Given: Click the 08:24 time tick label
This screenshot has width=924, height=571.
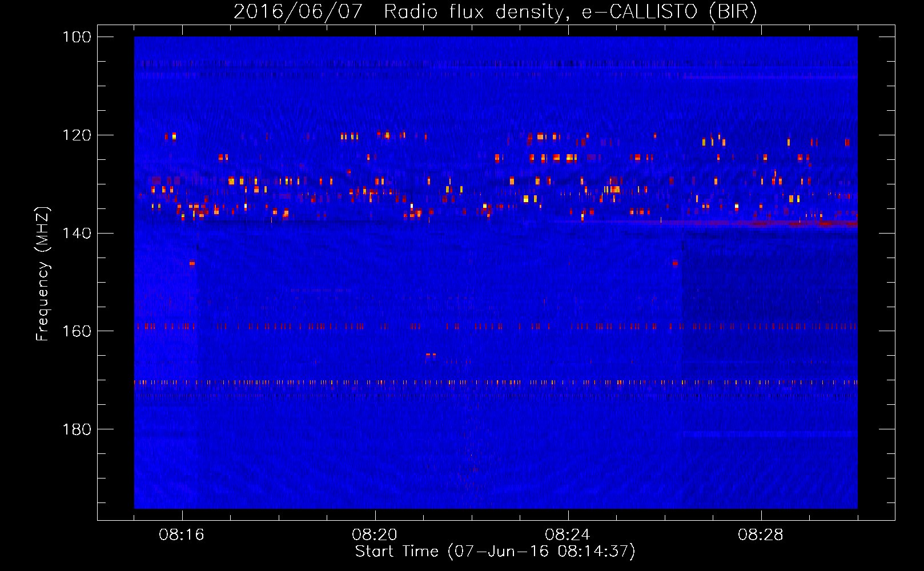Looking at the screenshot, I should click(568, 535).
